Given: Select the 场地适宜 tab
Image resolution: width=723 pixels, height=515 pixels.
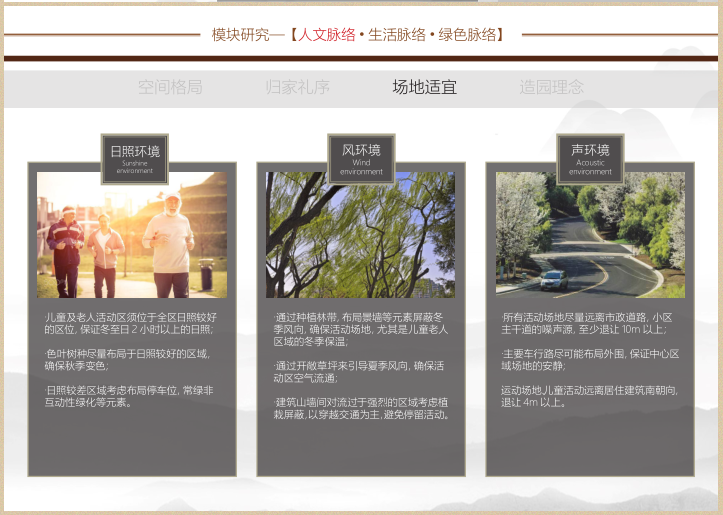Looking at the screenshot, I should pyautogui.click(x=424, y=88).
